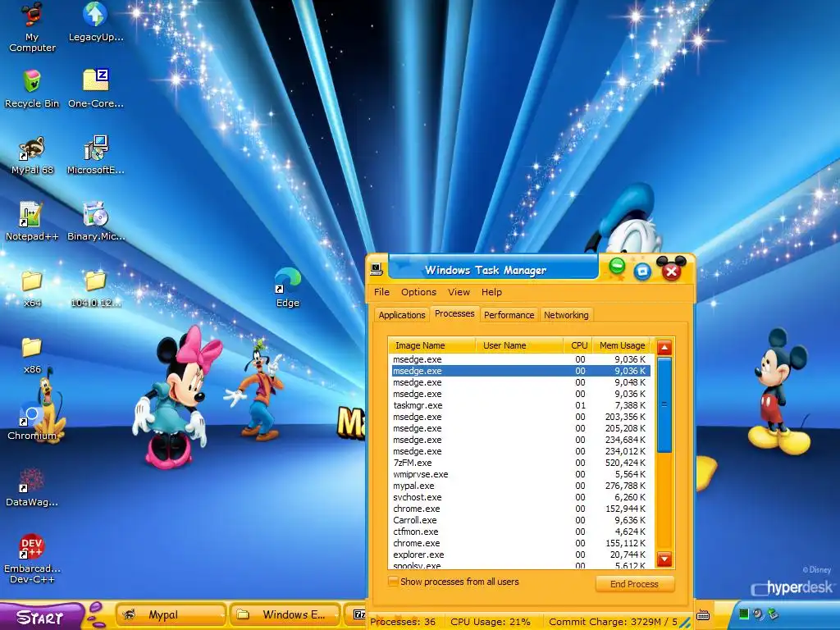840x630 pixels.
Task: Select the highlighted msedge.exe process row
Action: tap(519, 371)
